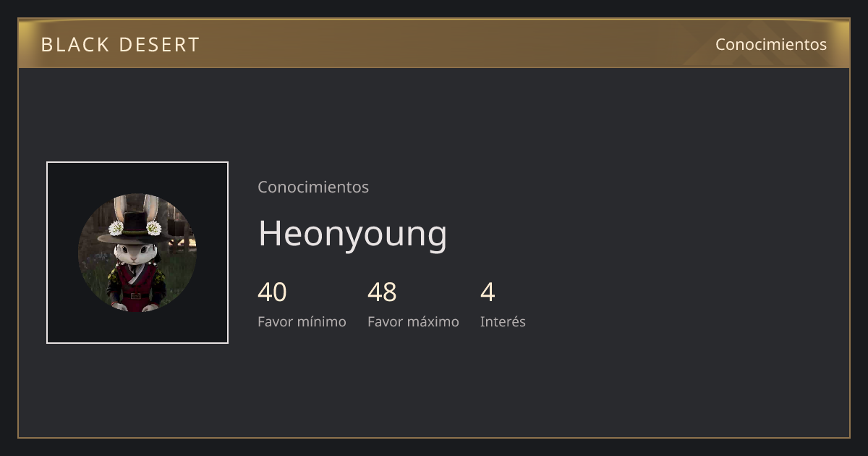Click the rabbit character's face

pos(136,253)
